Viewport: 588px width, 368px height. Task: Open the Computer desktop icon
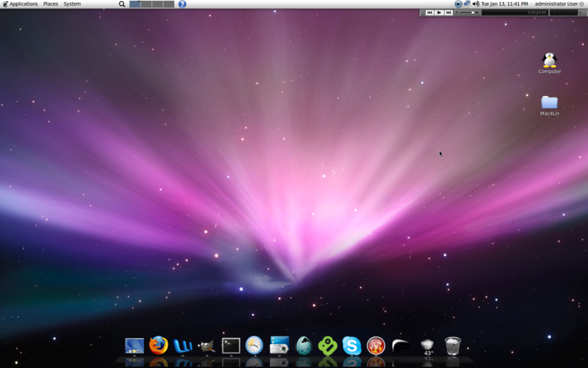click(549, 62)
